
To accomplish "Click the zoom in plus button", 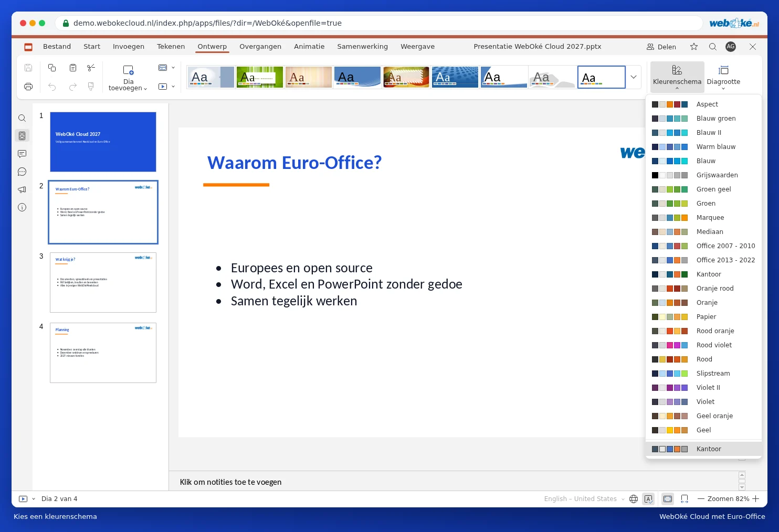I will pos(756,499).
